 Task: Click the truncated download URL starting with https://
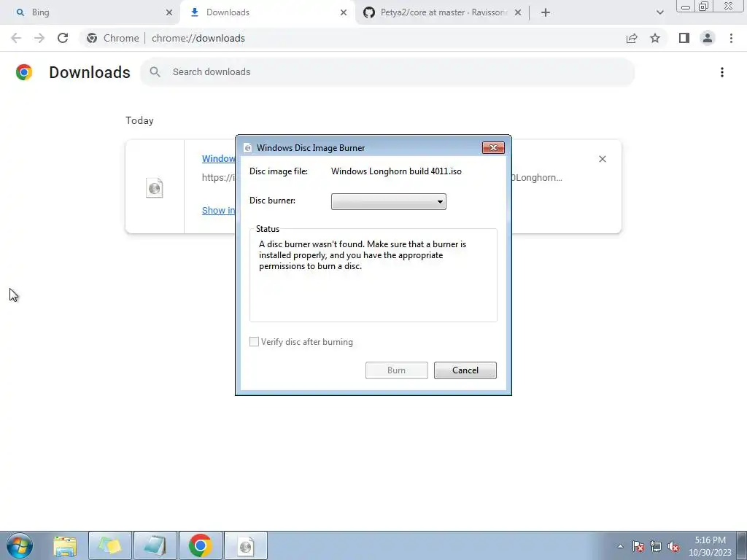click(218, 178)
